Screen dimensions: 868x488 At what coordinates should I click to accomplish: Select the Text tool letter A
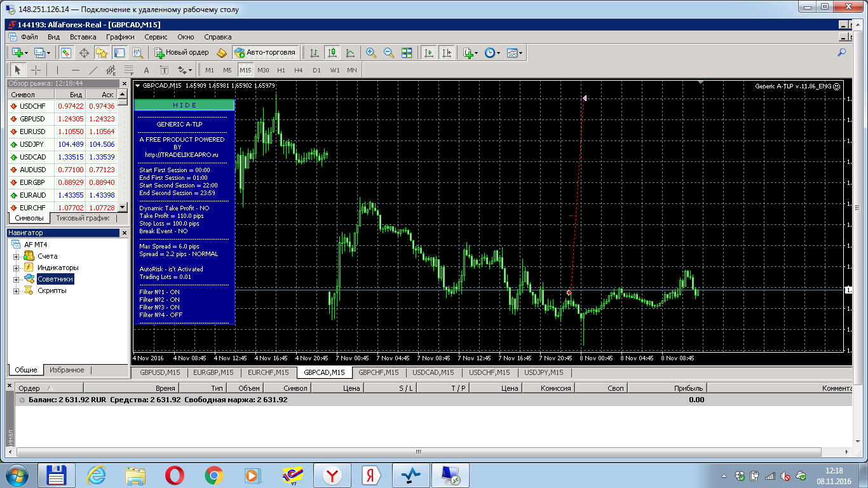(146, 70)
